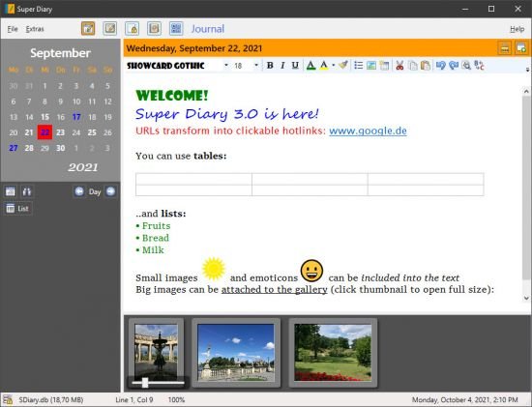Open the highlight color dropdown arrow
Screen dimensions: 532x407
pos(334,65)
